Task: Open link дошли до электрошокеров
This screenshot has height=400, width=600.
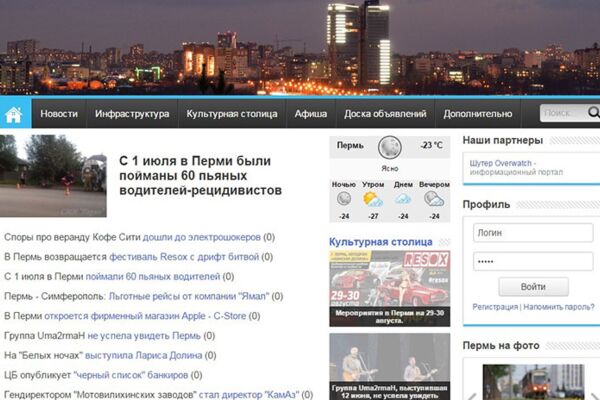Action: [202, 237]
